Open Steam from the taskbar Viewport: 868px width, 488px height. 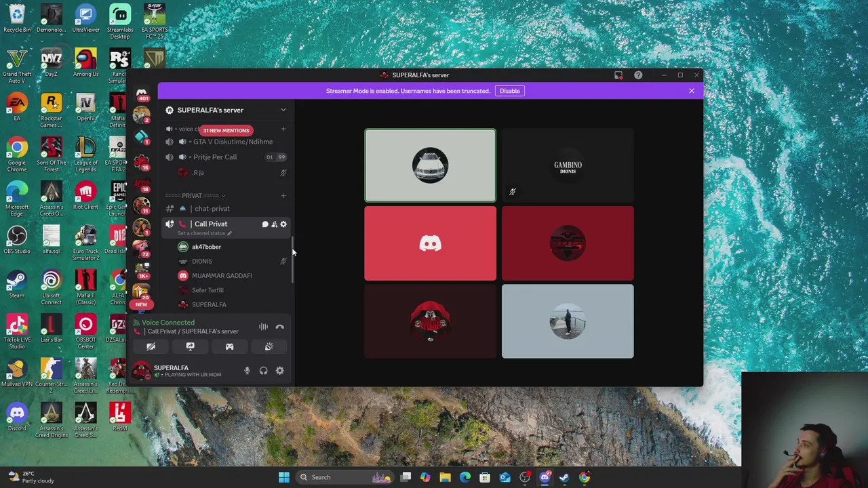point(564,477)
